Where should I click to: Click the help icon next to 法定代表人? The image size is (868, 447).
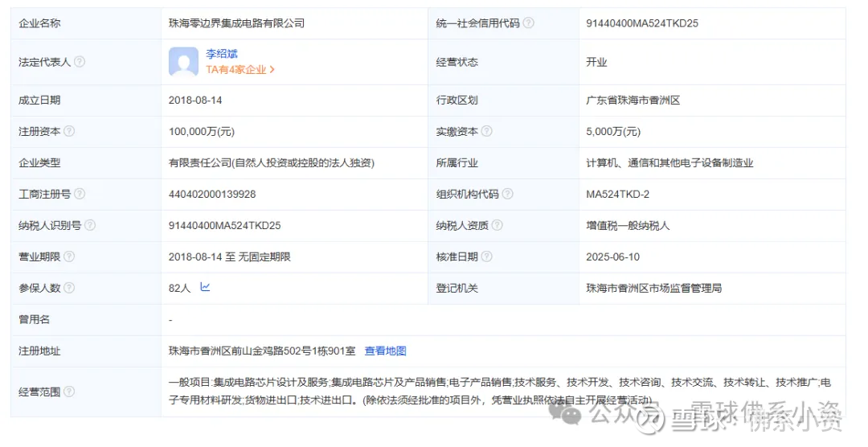coord(80,61)
